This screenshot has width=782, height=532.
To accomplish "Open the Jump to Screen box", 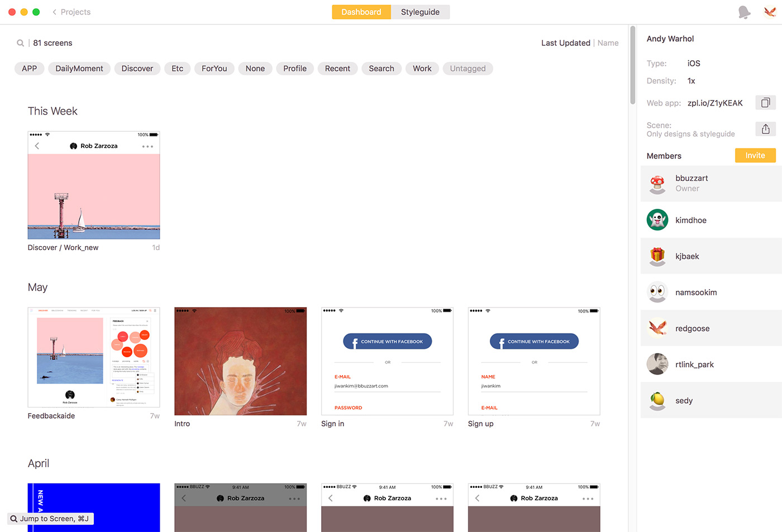I will click(x=50, y=519).
